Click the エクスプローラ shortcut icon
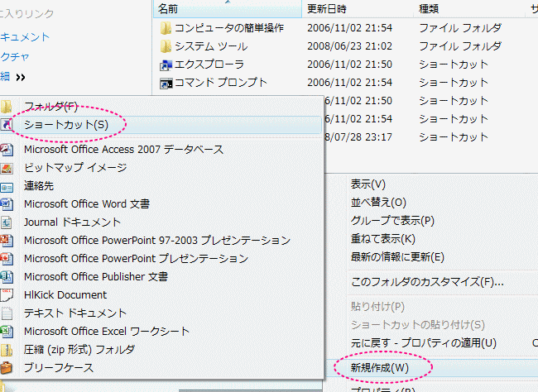Screen dimensions: 538x392 (166, 65)
